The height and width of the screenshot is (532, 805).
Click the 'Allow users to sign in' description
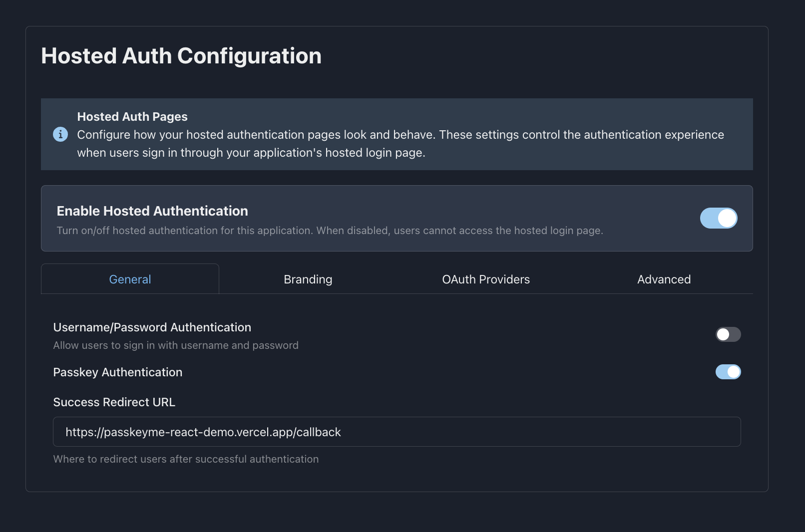tap(176, 345)
